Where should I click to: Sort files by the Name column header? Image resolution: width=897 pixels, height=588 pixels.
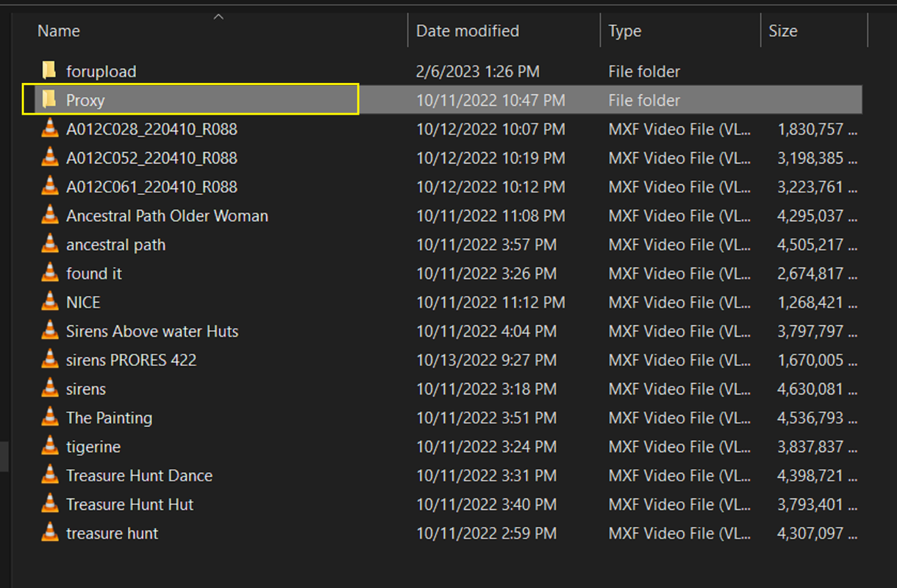tap(59, 31)
